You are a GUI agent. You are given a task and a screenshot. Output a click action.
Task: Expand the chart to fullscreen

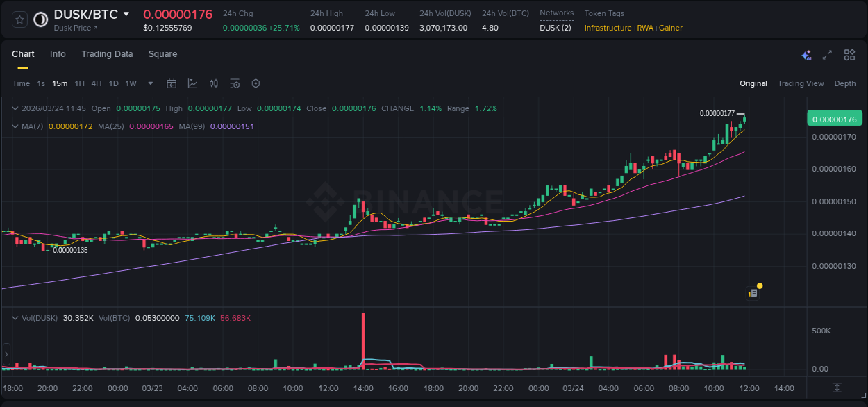pyautogui.click(x=827, y=54)
